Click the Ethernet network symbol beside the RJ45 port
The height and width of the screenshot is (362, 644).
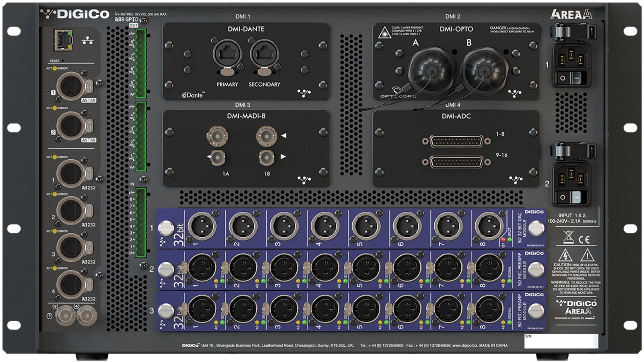tap(88, 40)
